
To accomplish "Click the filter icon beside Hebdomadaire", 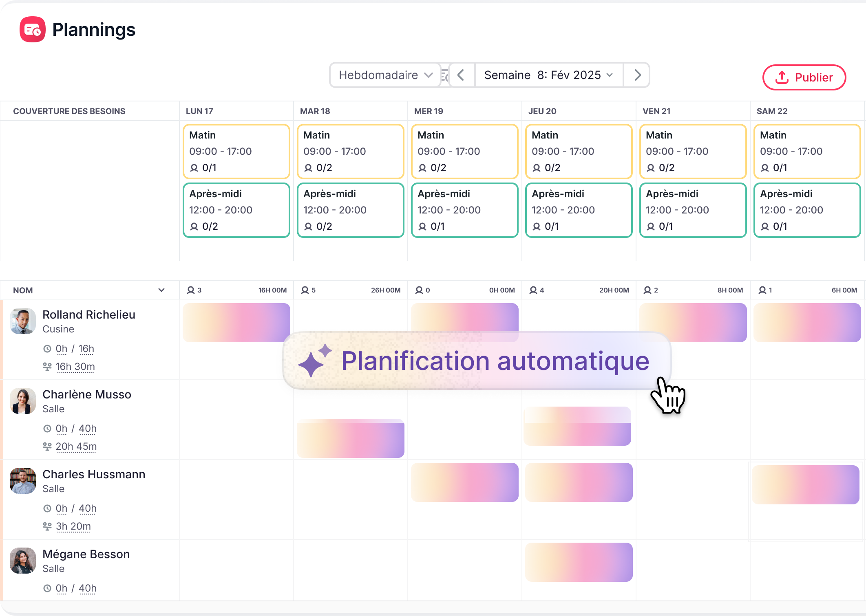I will pos(445,75).
